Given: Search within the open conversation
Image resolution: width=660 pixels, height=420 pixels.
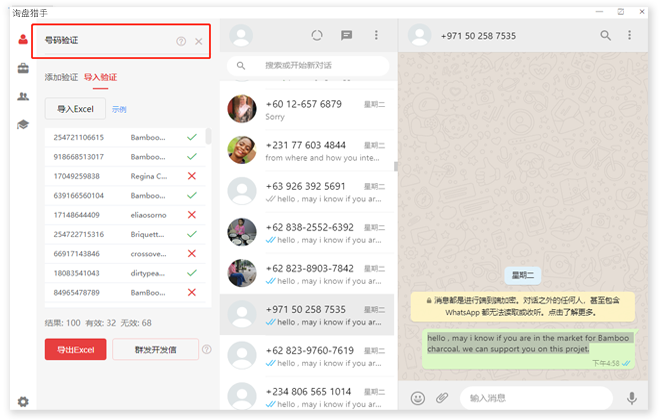Looking at the screenshot, I should tap(605, 35).
